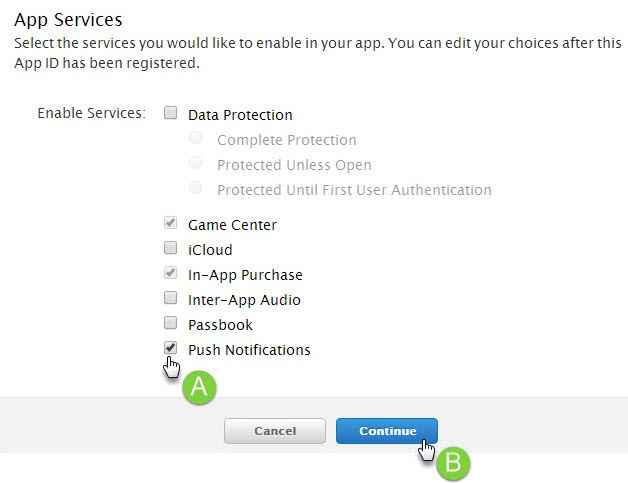The width and height of the screenshot is (628, 483).
Task: Click the green B annotation marker
Action: 453,463
